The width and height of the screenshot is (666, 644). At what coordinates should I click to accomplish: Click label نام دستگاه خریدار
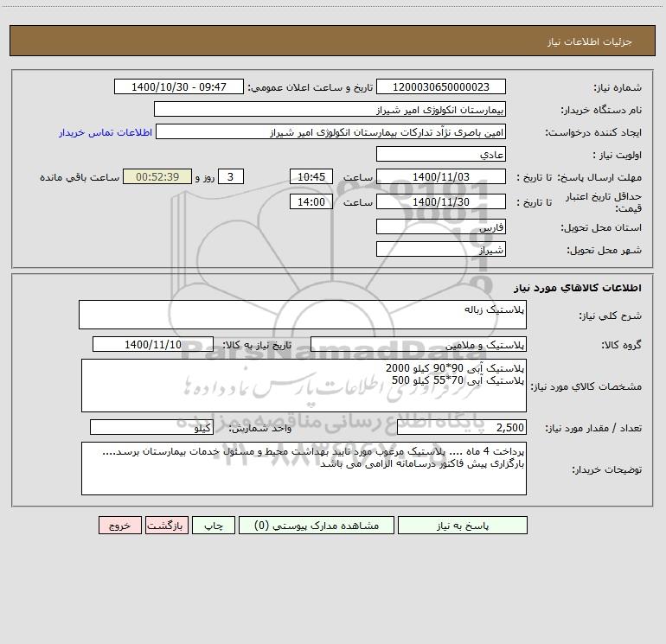pos(601,111)
